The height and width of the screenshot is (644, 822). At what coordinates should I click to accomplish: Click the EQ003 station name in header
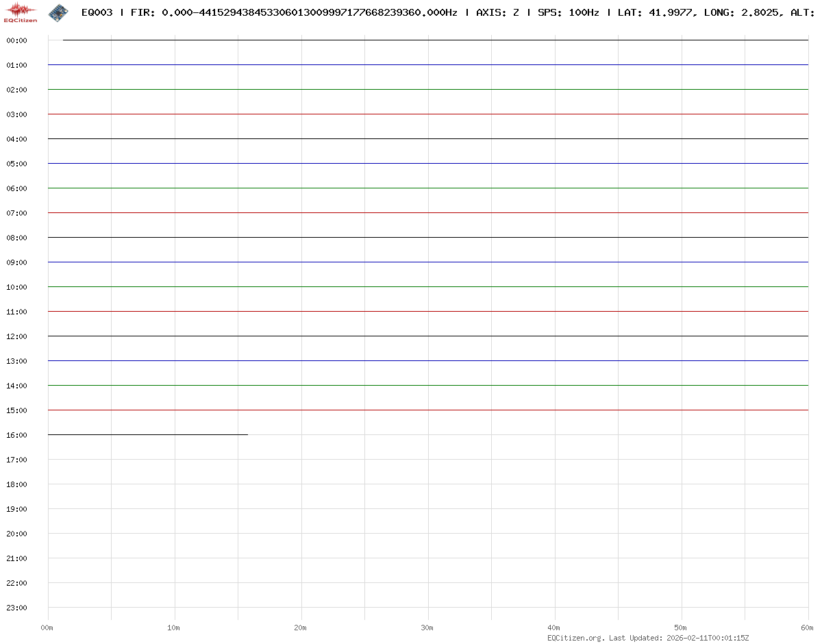pos(97,12)
